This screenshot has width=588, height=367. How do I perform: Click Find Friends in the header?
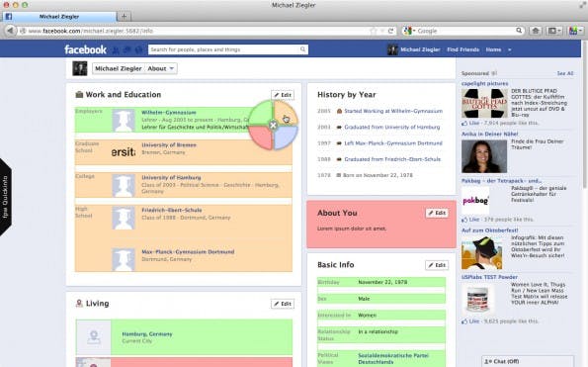point(463,49)
